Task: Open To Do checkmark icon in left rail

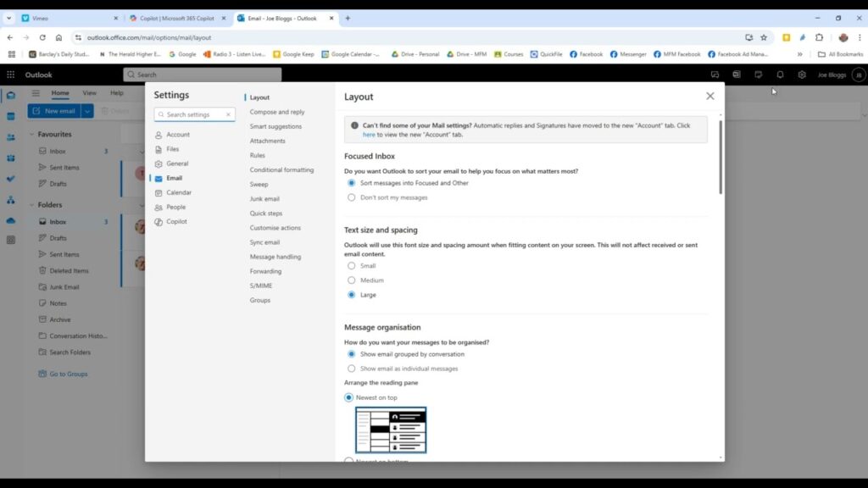Action: tap(10, 179)
